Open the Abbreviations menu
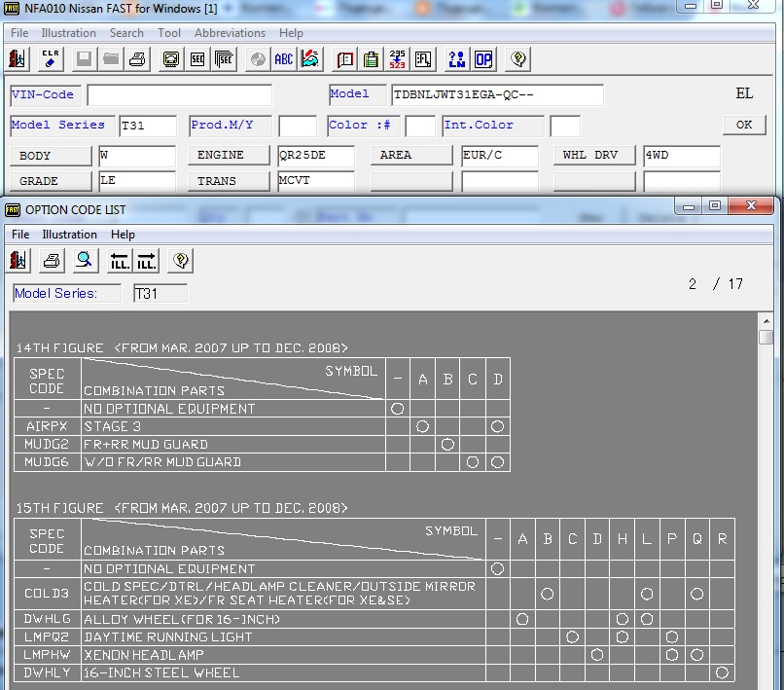Screen dimensions: 784x690 (230, 33)
